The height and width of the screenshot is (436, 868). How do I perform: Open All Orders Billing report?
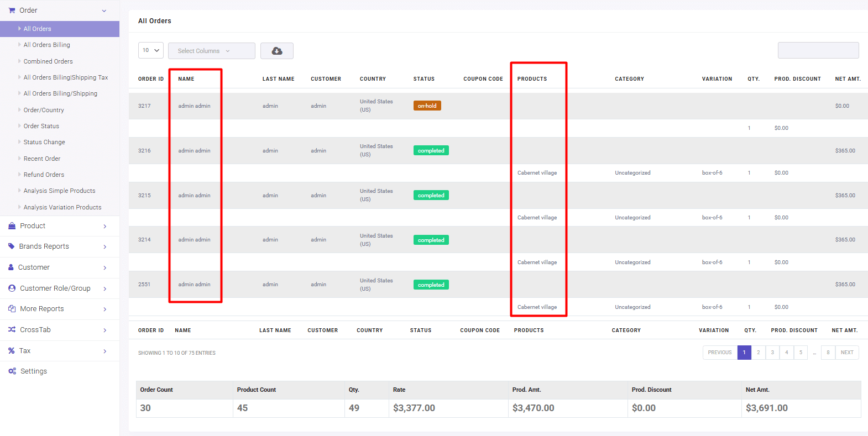tap(46, 45)
